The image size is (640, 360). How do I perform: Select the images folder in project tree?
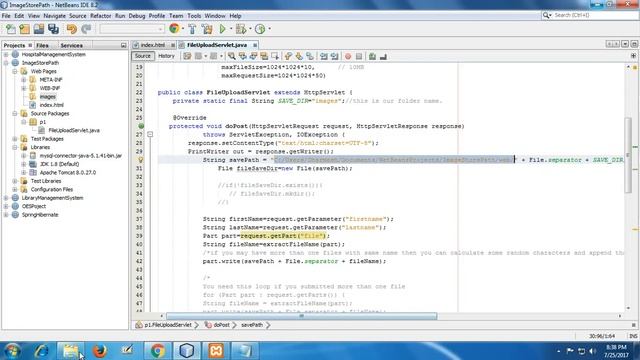pyautogui.click(x=47, y=97)
